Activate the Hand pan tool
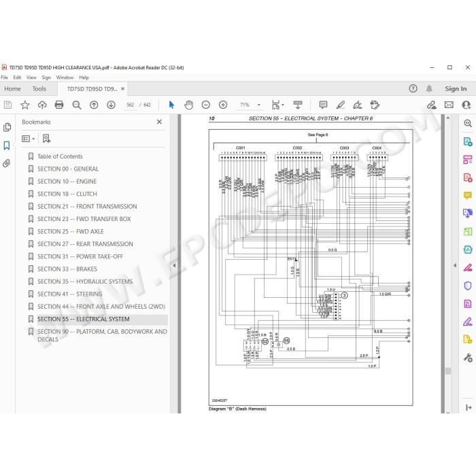This screenshot has width=476, height=476. [x=188, y=105]
